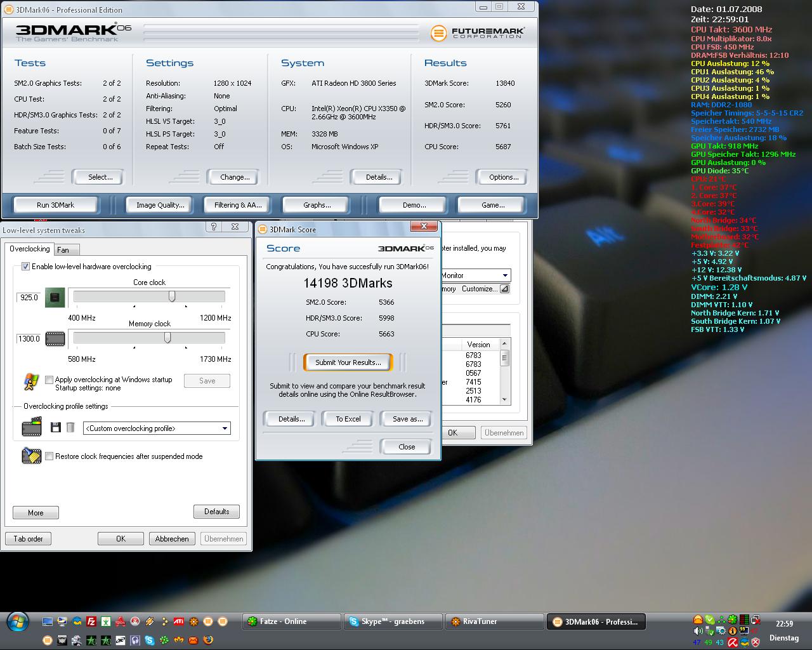Open Avira umbrella tray icon
812x650 pixels.
click(x=732, y=642)
